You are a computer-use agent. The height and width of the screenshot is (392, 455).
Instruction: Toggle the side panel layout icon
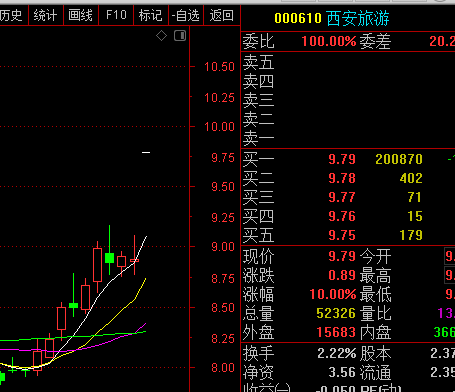(x=180, y=35)
